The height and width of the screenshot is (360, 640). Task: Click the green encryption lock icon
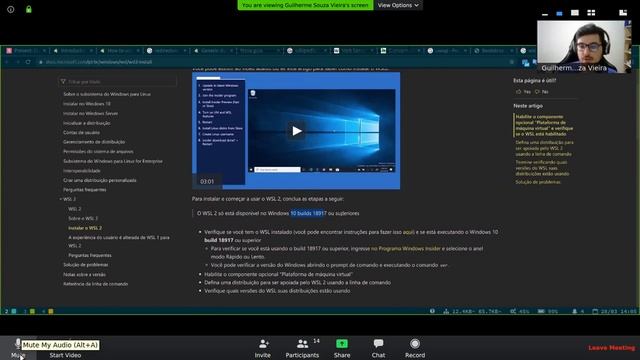tap(29, 9)
